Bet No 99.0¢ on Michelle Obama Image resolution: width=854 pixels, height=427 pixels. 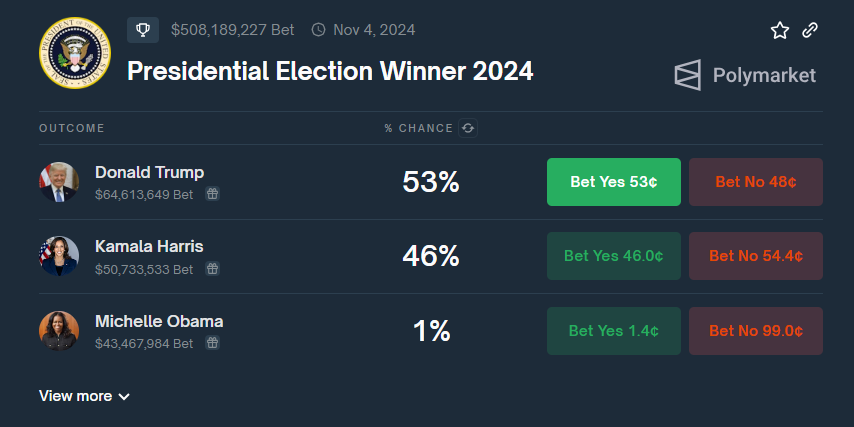click(756, 331)
